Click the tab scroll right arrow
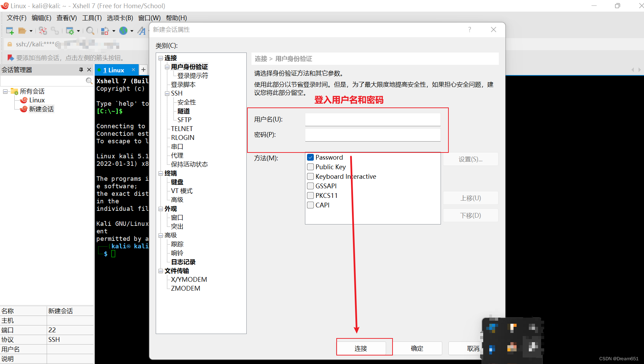This screenshot has width=644, height=364. point(640,70)
